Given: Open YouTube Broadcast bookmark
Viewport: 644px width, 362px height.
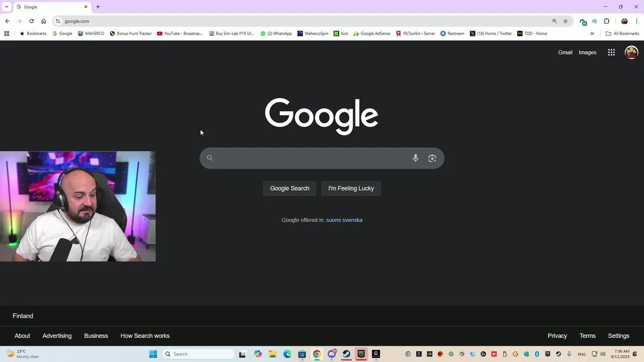Looking at the screenshot, I should point(180,34).
